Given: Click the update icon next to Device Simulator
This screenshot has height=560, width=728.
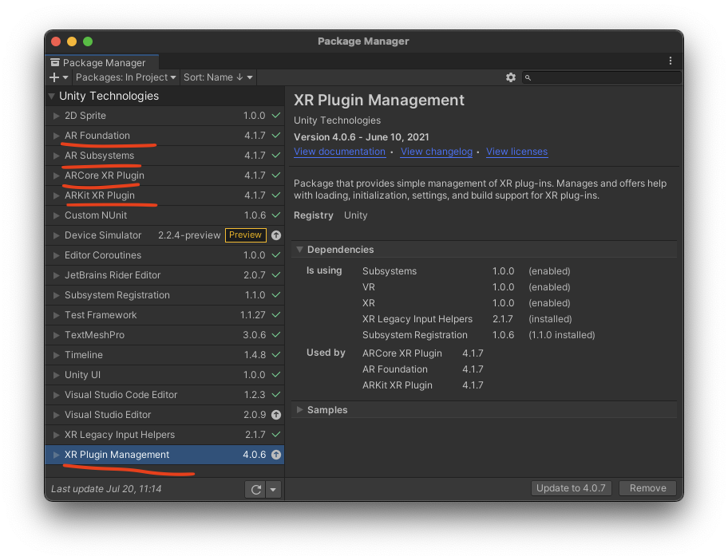Looking at the screenshot, I should (275, 235).
